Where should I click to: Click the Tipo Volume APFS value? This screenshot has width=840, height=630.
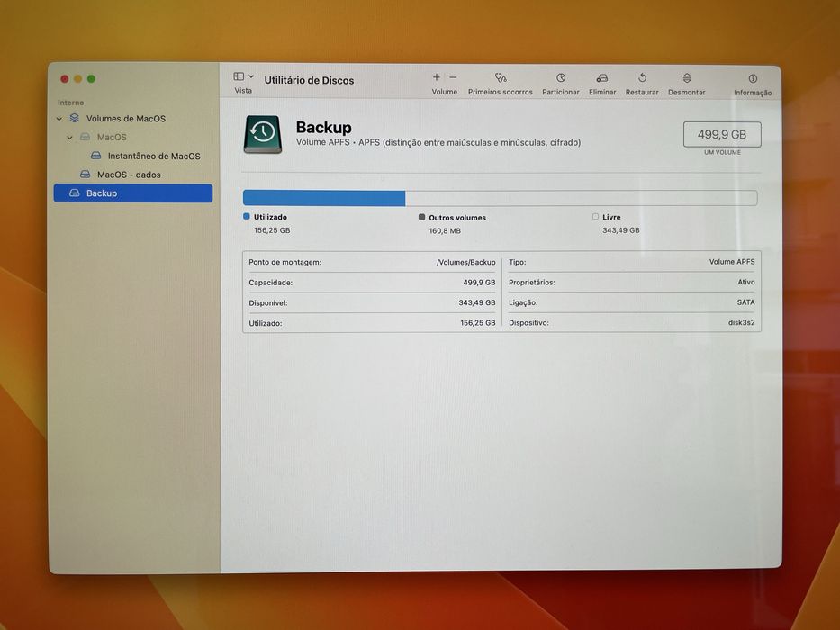(732, 261)
